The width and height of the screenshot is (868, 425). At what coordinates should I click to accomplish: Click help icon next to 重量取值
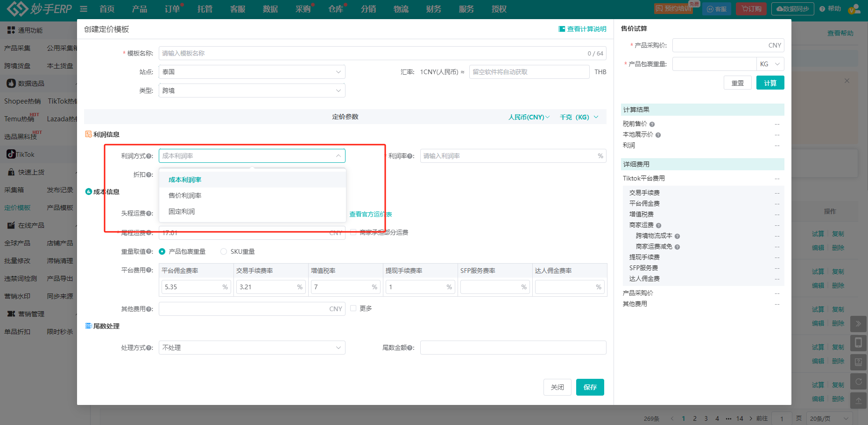coord(149,251)
